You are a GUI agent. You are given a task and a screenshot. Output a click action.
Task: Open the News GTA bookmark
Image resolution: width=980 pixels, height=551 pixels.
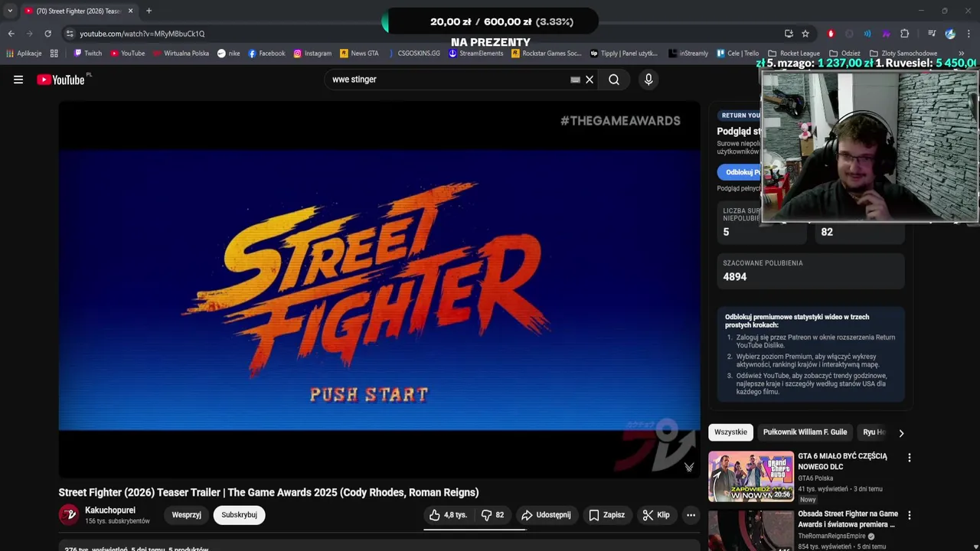tap(359, 54)
